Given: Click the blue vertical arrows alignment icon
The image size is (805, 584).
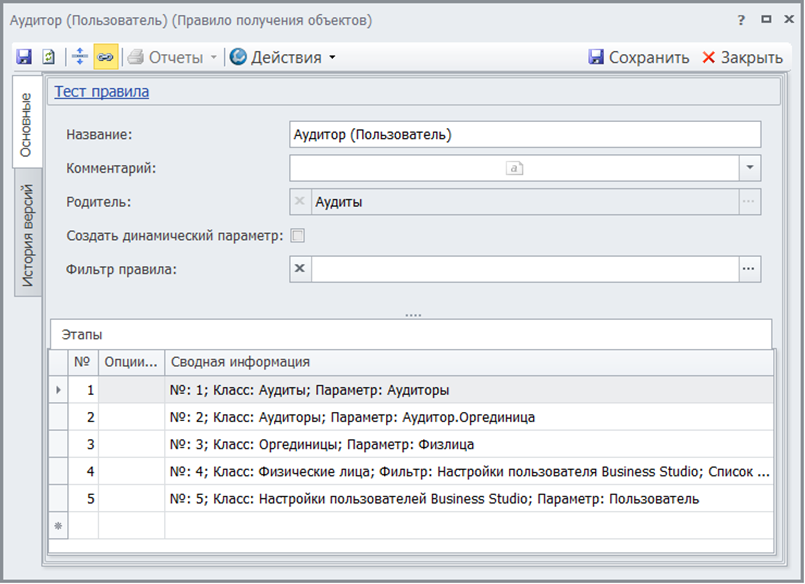Looking at the screenshot, I should tap(80, 57).
